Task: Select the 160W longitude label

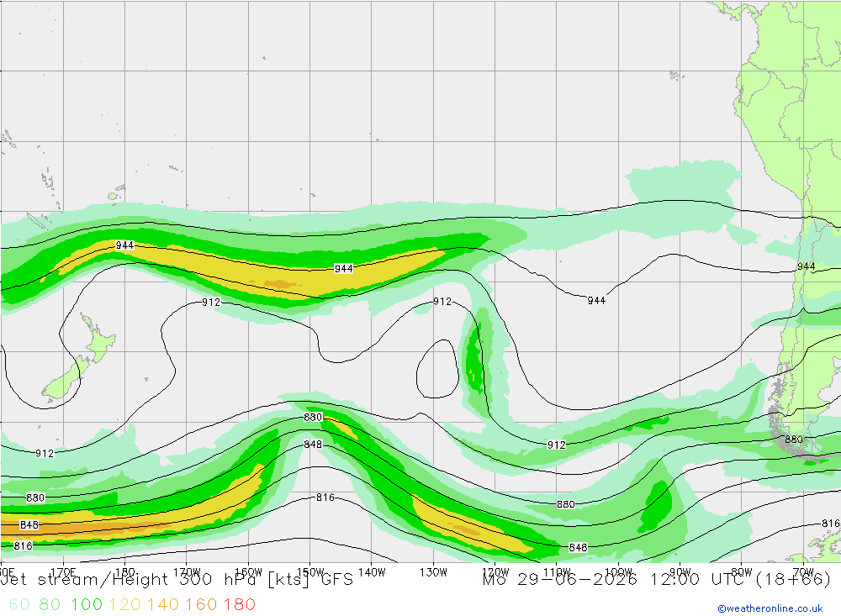Action: point(248,572)
